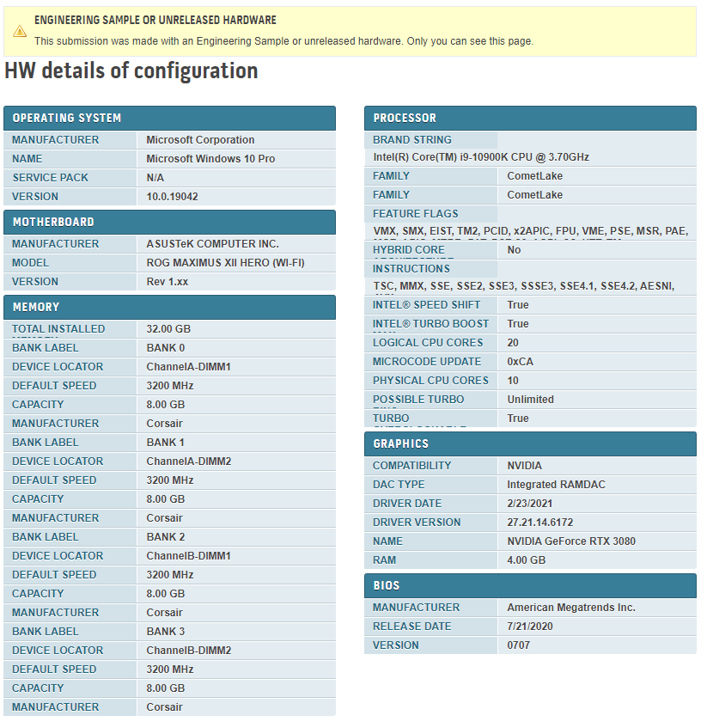The width and height of the screenshot is (713, 728).
Task: Select the ROG MAXIMUS XII HERO model text
Action: click(225, 263)
